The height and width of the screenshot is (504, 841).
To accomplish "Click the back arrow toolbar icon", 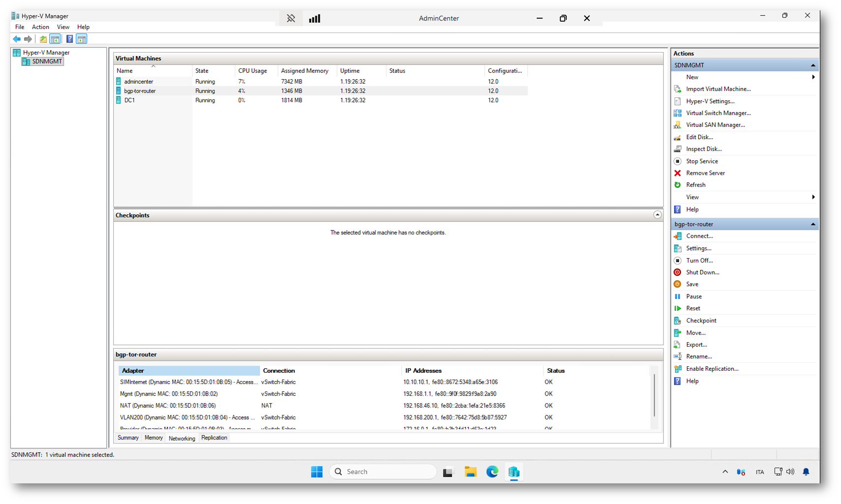I will [x=17, y=39].
